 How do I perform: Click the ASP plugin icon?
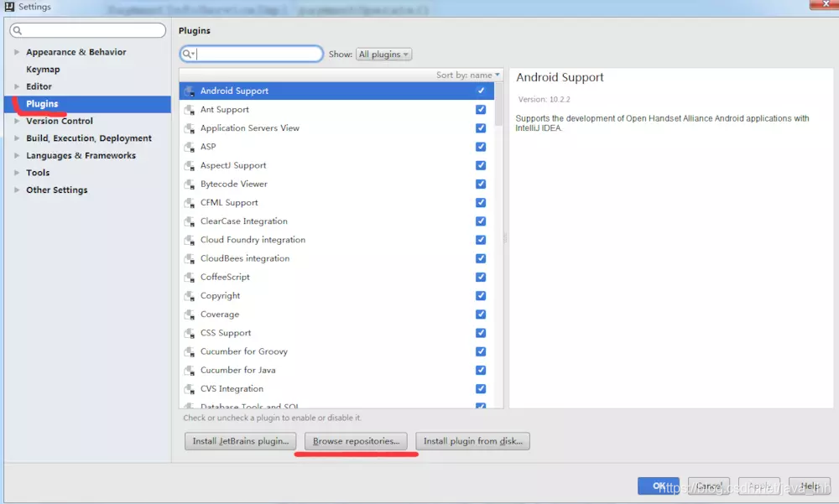click(189, 147)
